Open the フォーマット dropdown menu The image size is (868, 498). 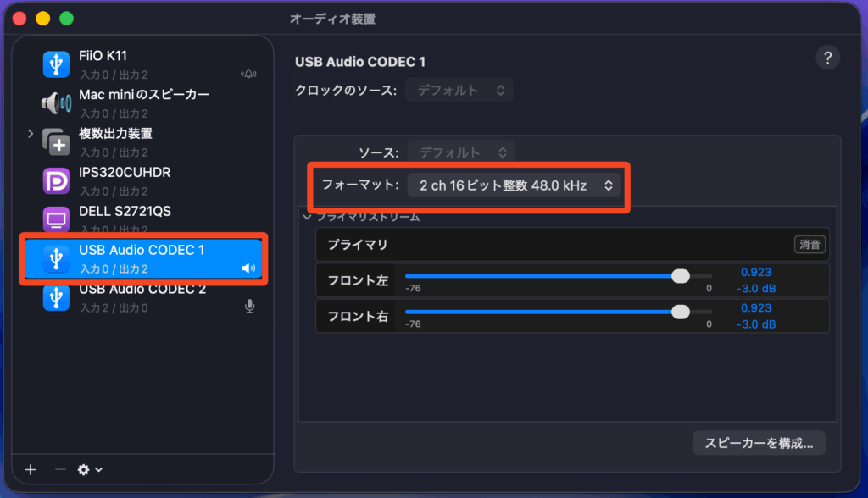click(514, 185)
